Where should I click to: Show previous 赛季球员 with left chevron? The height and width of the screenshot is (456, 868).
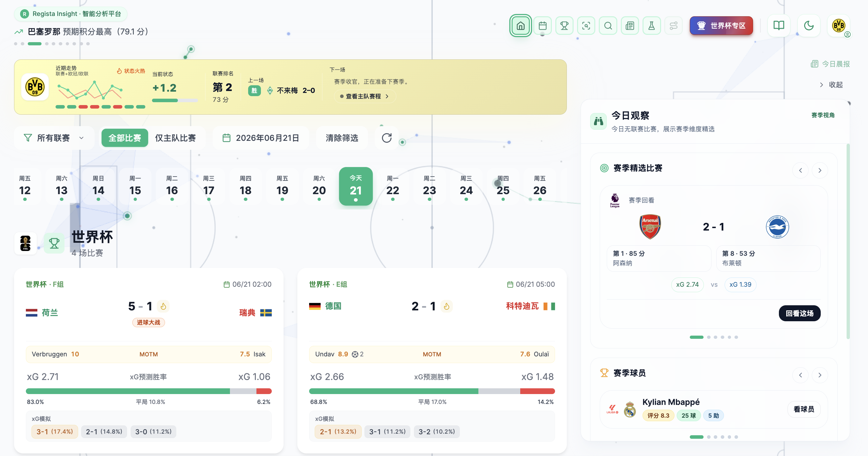pos(800,375)
